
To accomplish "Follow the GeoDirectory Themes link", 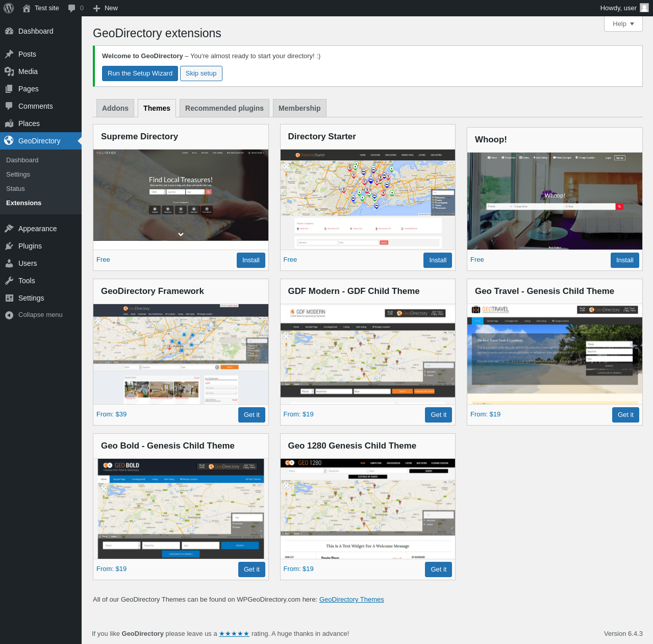I will pos(351,600).
